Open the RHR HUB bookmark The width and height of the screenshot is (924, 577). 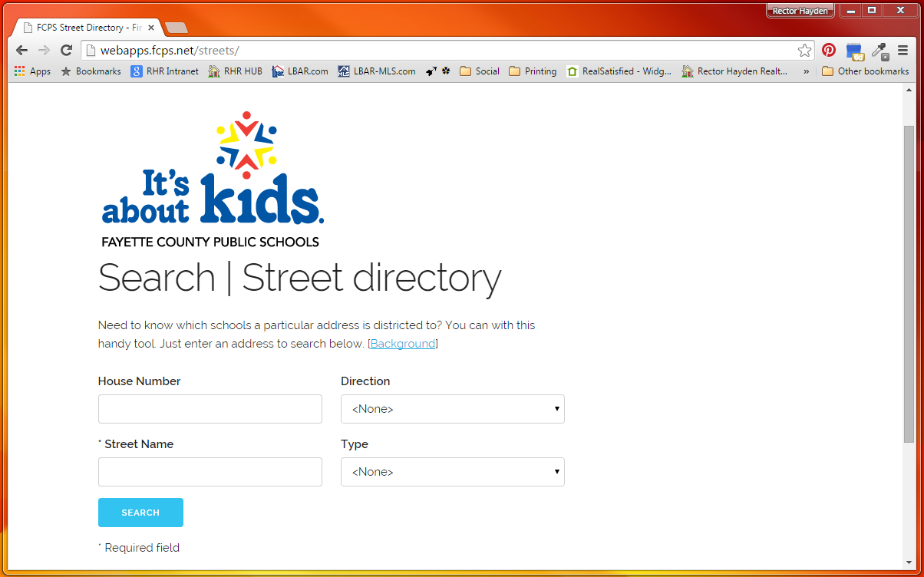pos(236,71)
